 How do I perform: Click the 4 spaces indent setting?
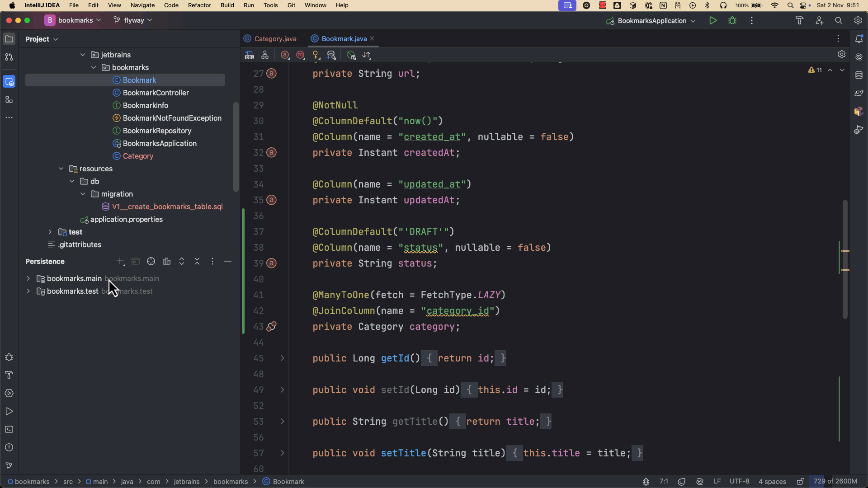click(x=772, y=481)
